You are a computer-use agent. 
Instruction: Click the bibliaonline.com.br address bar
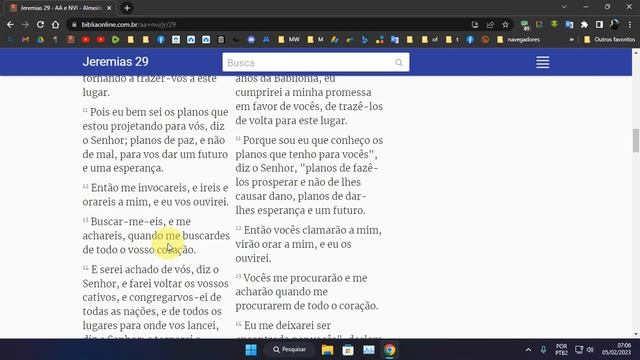point(269,24)
